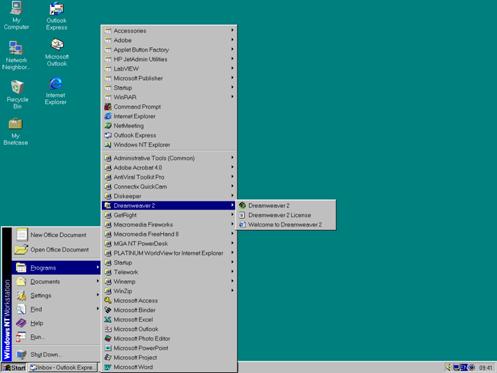Viewport: 497px width, 373px height.
Task: Click the system tray clock
Action: click(x=485, y=368)
